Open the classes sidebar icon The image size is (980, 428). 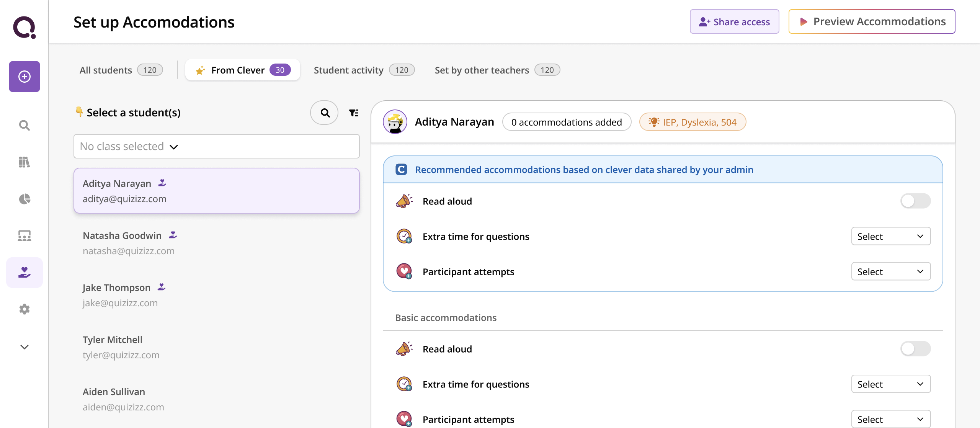(x=24, y=235)
